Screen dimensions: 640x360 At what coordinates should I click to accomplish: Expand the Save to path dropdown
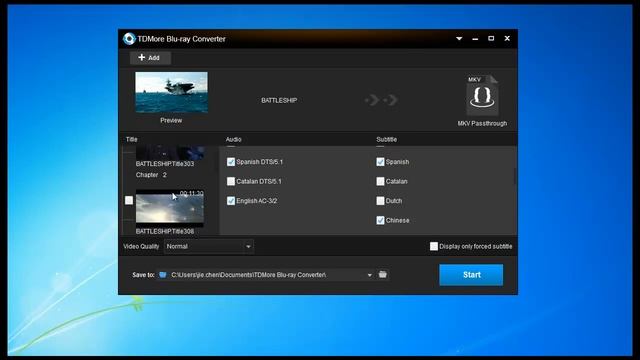[x=369, y=275]
